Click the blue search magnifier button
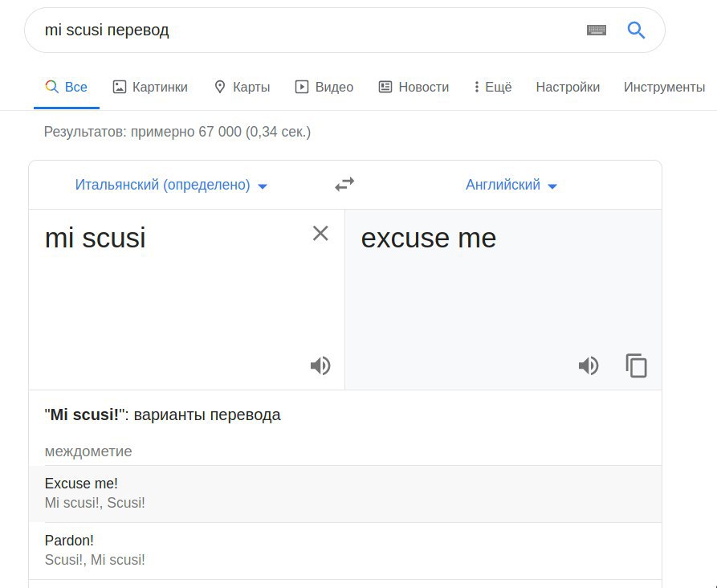 point(636,31)
